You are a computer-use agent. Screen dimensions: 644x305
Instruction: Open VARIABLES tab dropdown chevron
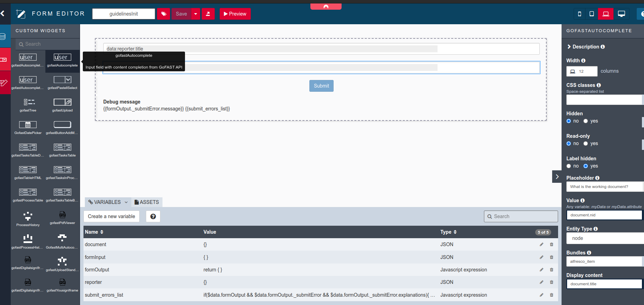pos(126,202)
